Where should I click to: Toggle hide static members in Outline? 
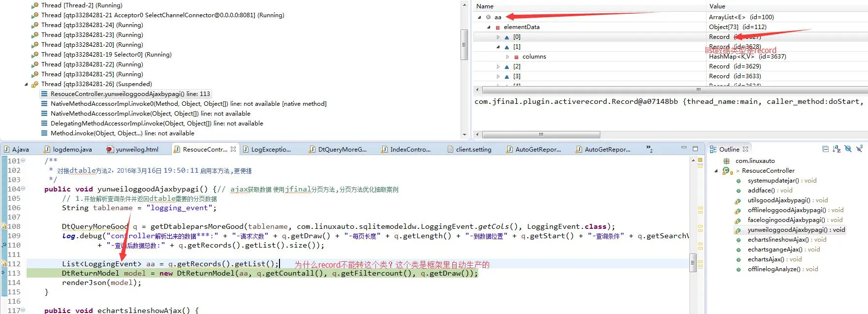859,149
